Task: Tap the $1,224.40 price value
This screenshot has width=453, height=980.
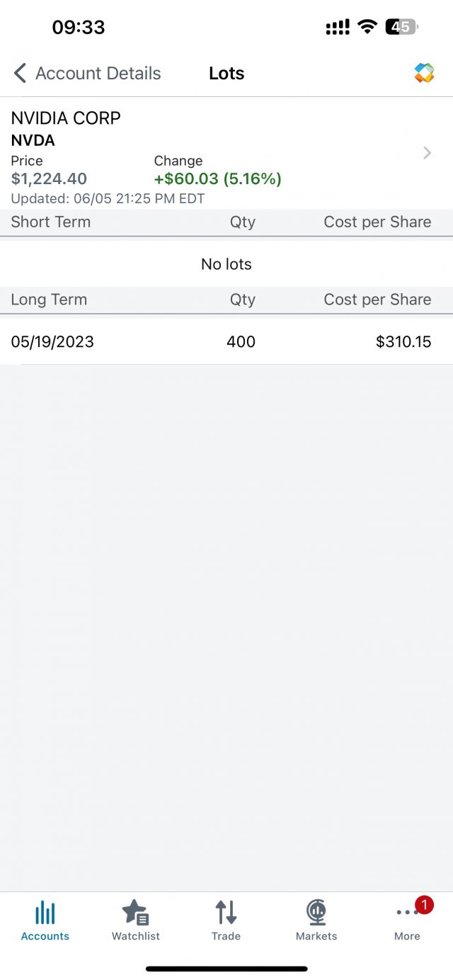Action: (49, 179)
